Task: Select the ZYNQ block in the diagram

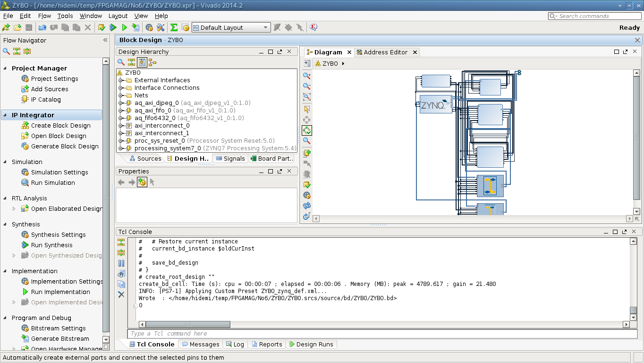Action: coord(436,104)
